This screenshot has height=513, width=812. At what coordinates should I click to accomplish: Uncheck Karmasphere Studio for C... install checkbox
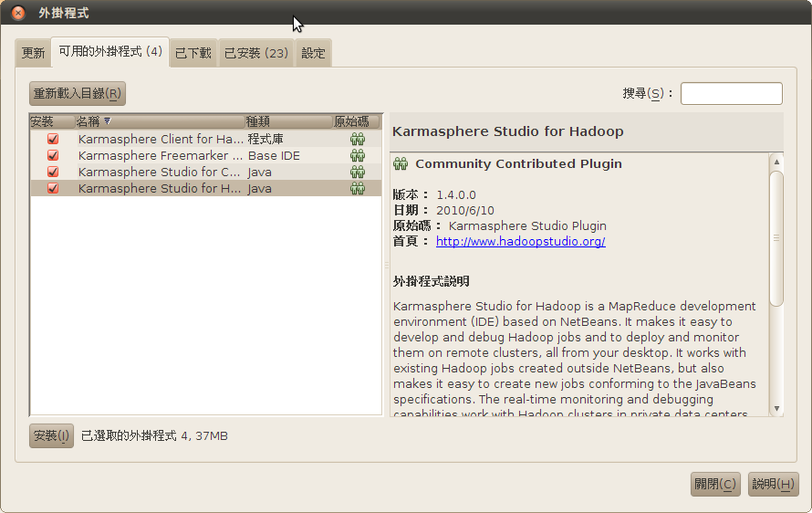[x=53, y=172]
